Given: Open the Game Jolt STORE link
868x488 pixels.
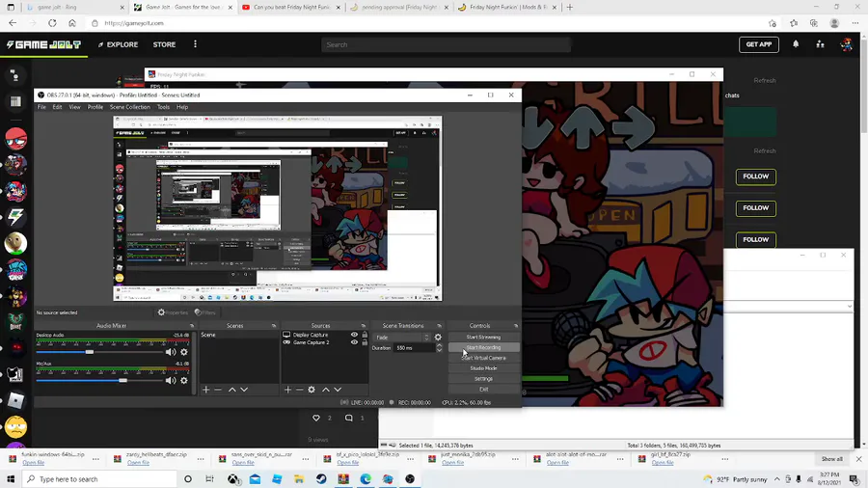Looking at the screenshot, I should click(x=164, y=44).
